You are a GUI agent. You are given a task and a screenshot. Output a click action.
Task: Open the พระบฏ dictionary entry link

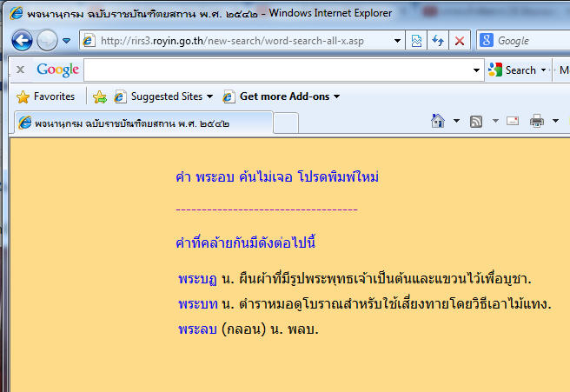coord(197,280)
